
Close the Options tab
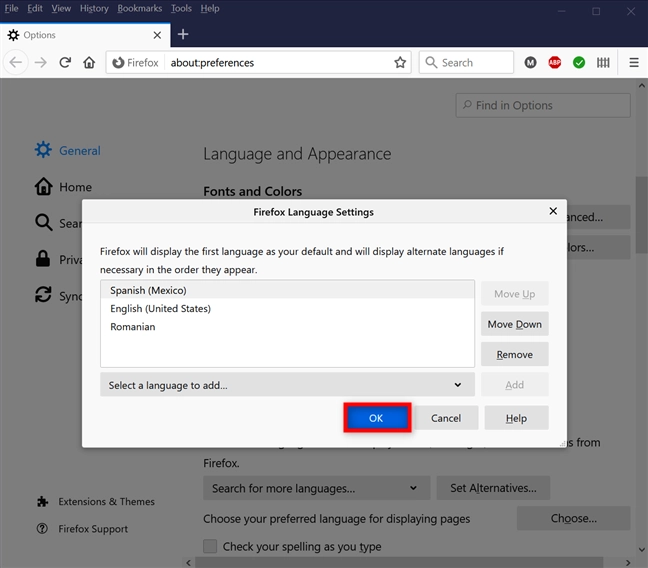pyautogui.click(x=157, y=35)
